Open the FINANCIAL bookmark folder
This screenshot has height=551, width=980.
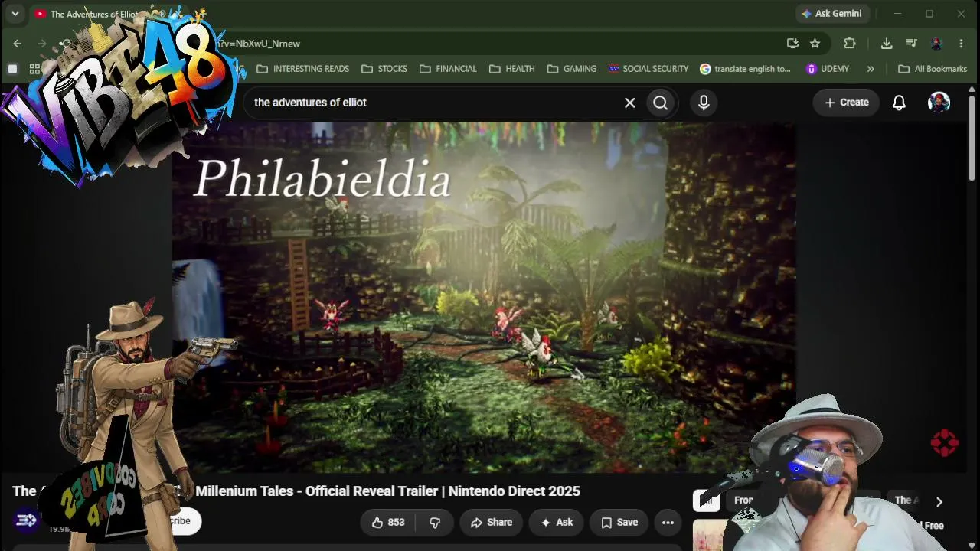pyautogui.click(x=448, y=69)
